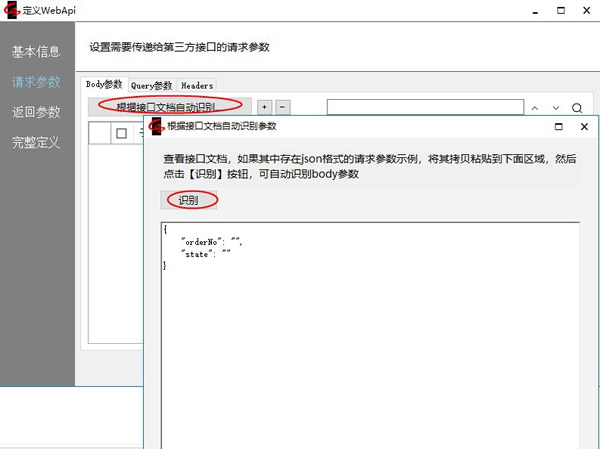Screen dimensions: 600x449
Task: Select the Body参数 tab
Action: click(x=104, y=85)
